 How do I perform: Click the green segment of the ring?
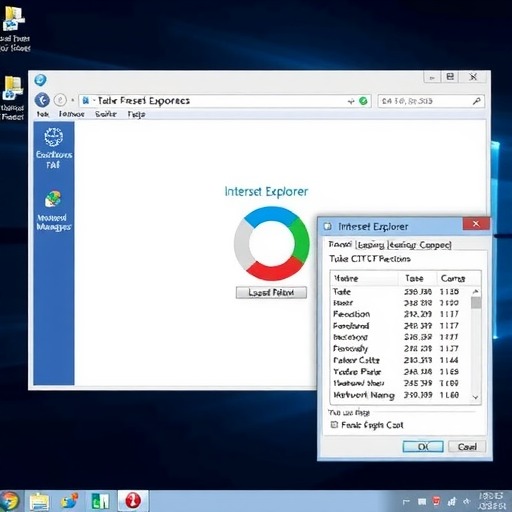tap(300, 240)
